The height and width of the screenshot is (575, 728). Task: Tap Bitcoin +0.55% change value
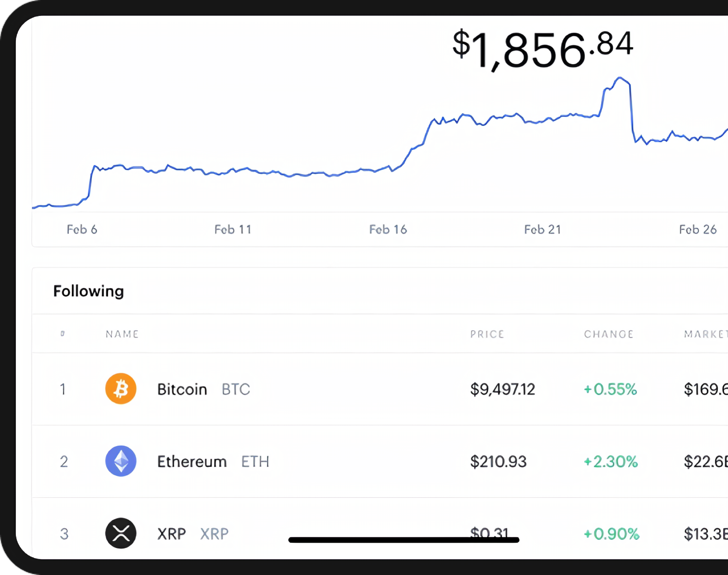pyautogui.click(x=610, y=389)
